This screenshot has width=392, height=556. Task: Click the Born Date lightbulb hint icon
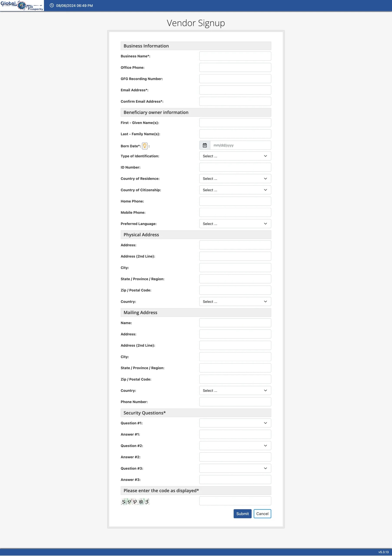[145, 146]
